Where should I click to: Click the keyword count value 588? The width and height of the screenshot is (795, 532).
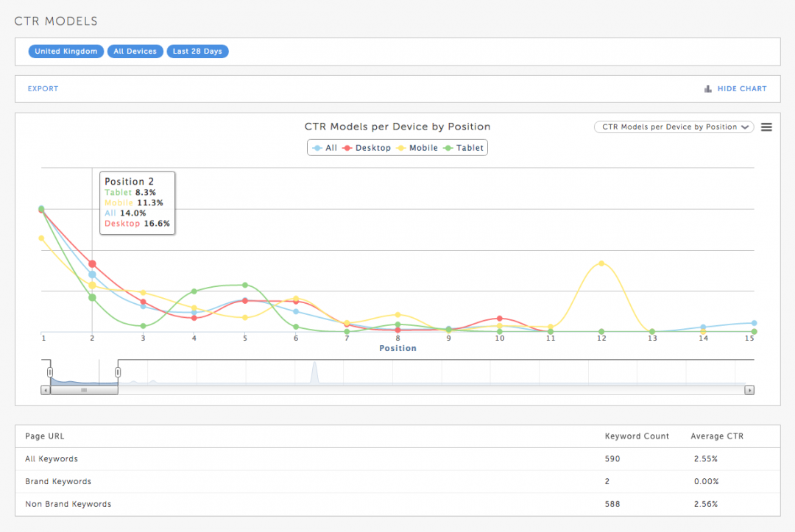(612, 504)
